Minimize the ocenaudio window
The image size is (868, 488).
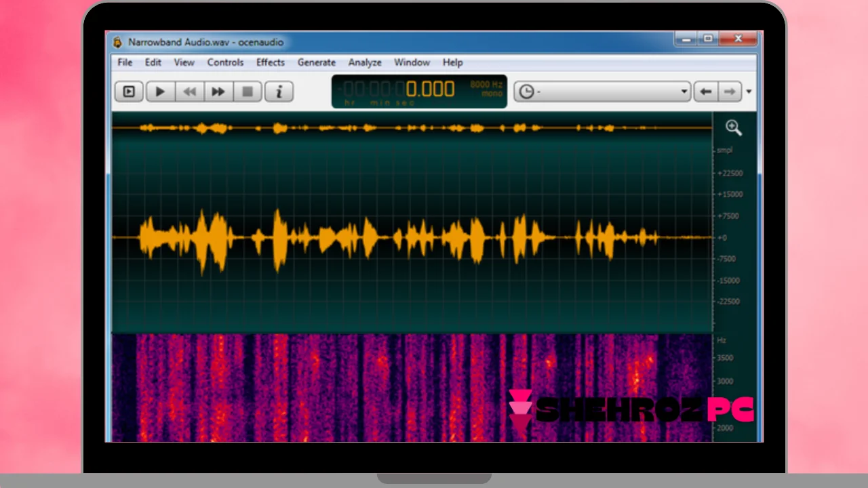coord(686,39)
